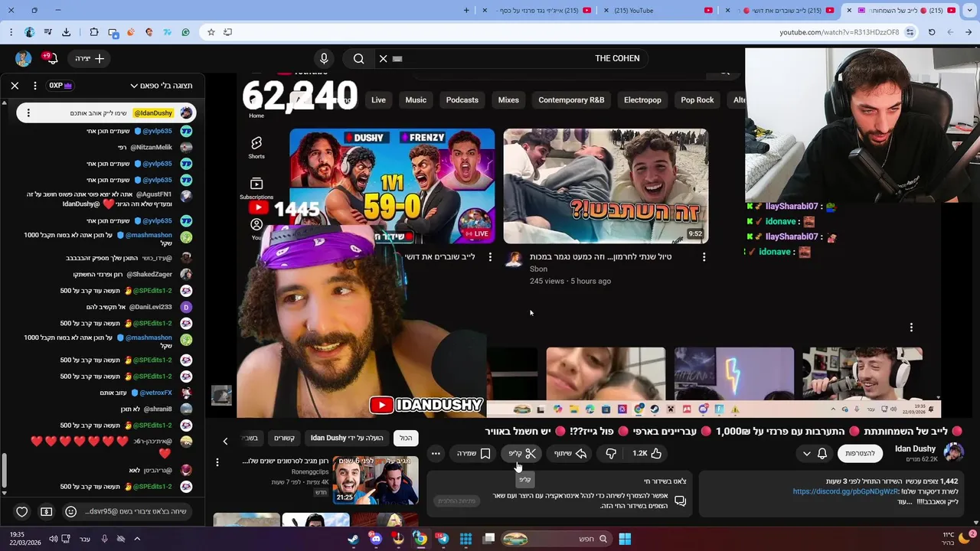
Task: Select the Contemporary R&B chip
Action: click(571, 100)
